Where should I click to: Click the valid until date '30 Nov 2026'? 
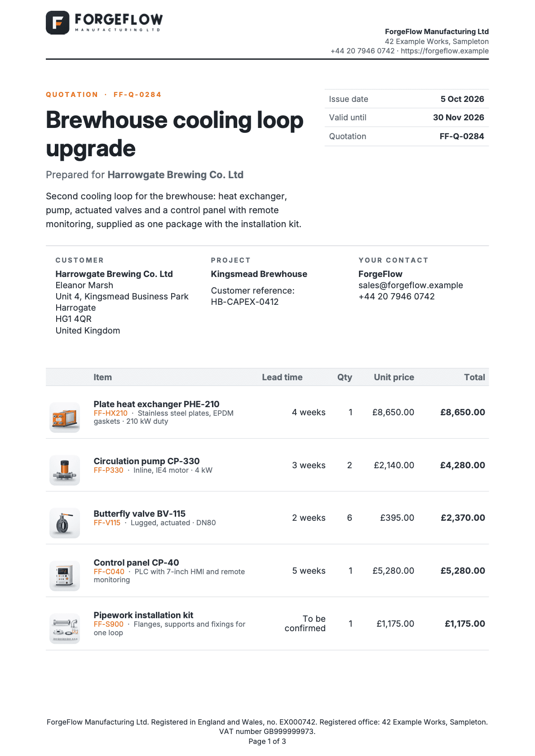pos(459,117)
